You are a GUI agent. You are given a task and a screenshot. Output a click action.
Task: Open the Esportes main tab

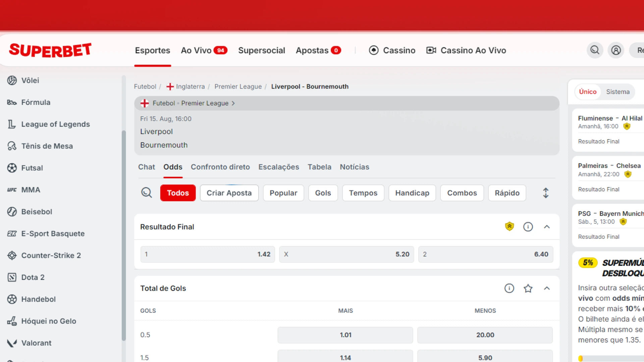[x=153, y=50]
